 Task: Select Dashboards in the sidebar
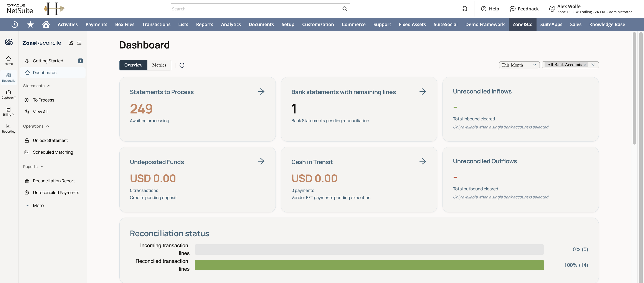click(53, 73)
